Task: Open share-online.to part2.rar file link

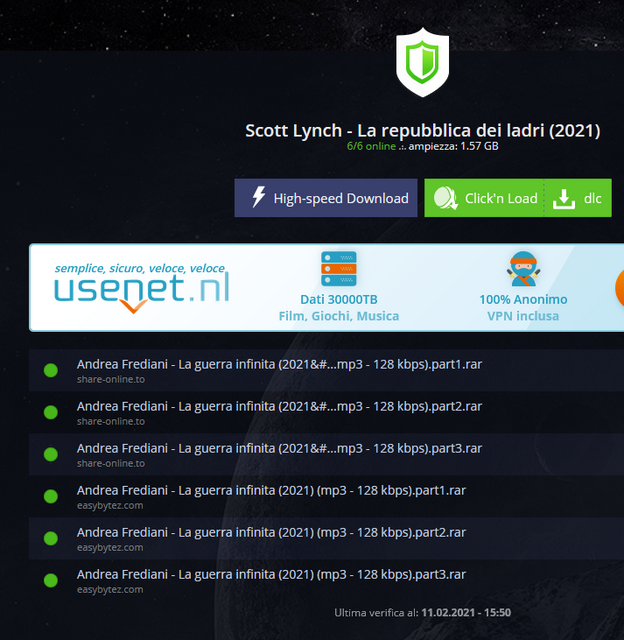Action: click(279, 406)
